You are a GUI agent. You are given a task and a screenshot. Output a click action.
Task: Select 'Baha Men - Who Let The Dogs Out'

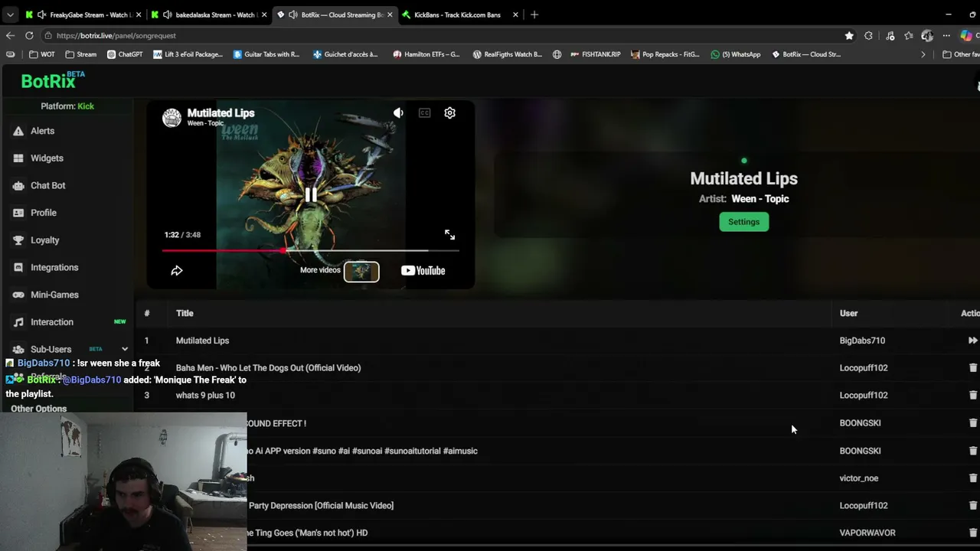tap(268, 368)
